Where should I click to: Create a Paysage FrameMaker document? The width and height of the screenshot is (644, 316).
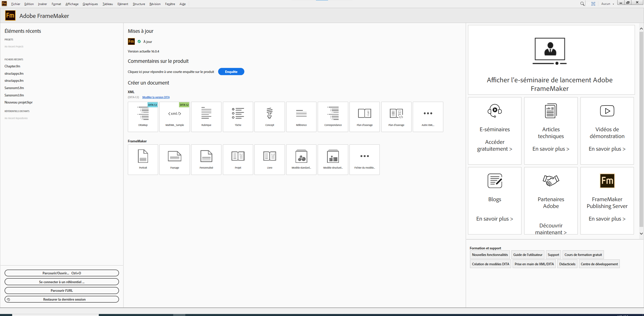coord(174,159)
